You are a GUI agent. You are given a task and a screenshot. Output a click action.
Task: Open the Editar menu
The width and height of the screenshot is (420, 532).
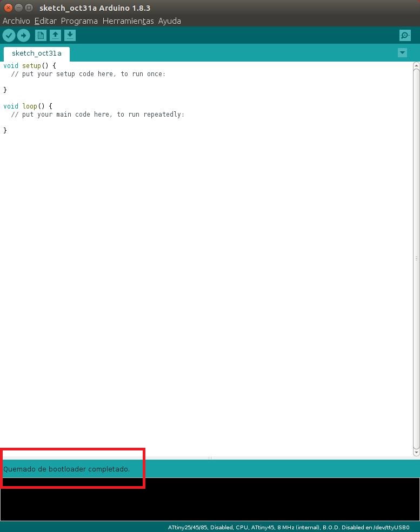(45, 21)
